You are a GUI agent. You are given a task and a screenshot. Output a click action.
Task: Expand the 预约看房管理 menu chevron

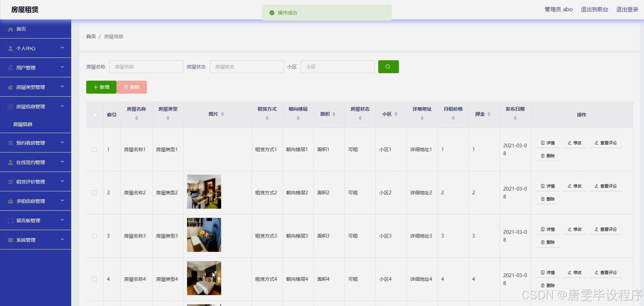point(62,143)
